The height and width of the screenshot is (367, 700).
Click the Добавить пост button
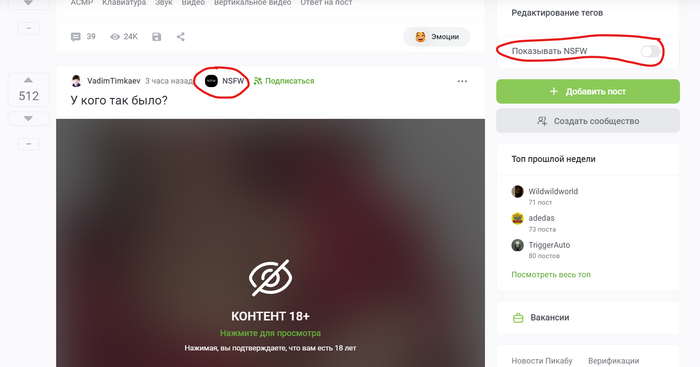[x=588, y=92]
